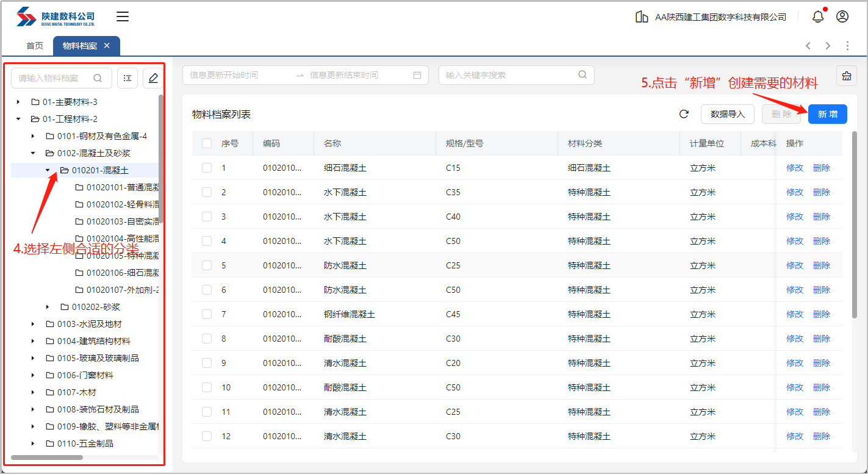Open the column settings icon at top right

(x=846, y=76)
